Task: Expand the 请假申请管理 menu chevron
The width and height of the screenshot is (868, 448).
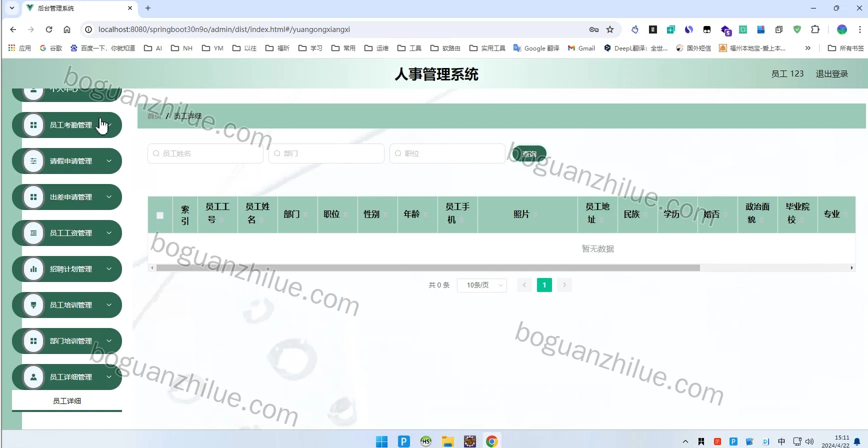Action: [x=109, y=161]
